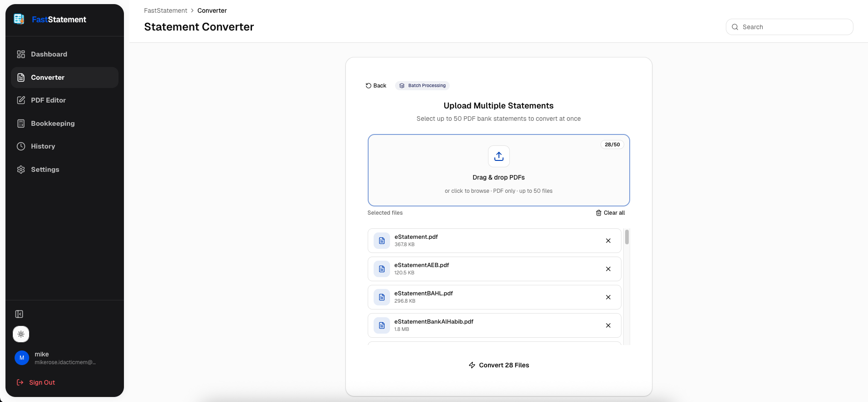868x402 pixels.
Task: Click the upload arrow icon in drop zone
Action: 498,156
